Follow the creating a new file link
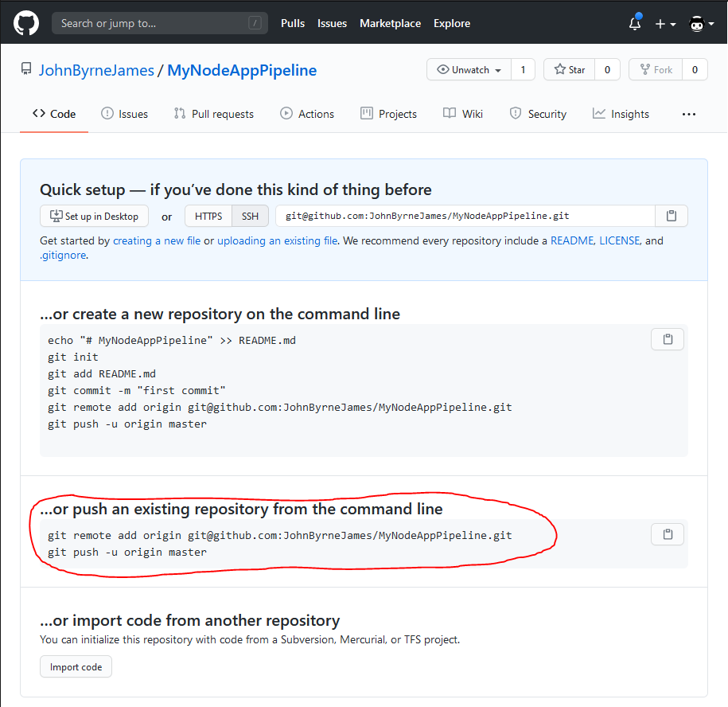The height and width of the screenshot is (707, 728). [157, 240]
